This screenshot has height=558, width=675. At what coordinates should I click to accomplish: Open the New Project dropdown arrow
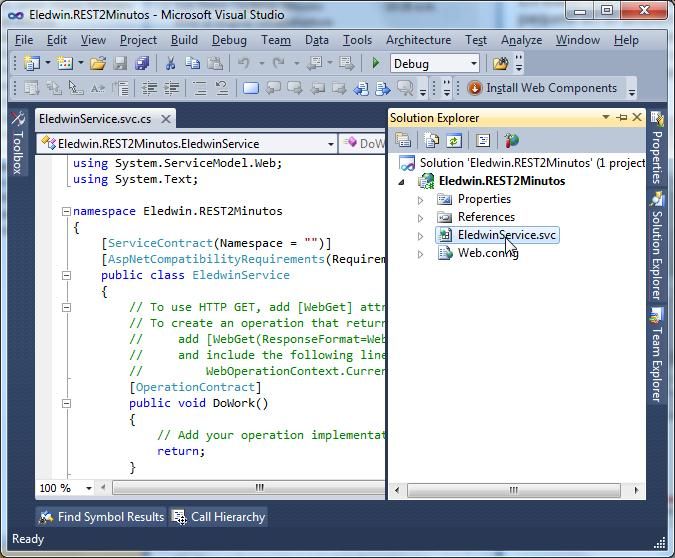click(48, 63)
